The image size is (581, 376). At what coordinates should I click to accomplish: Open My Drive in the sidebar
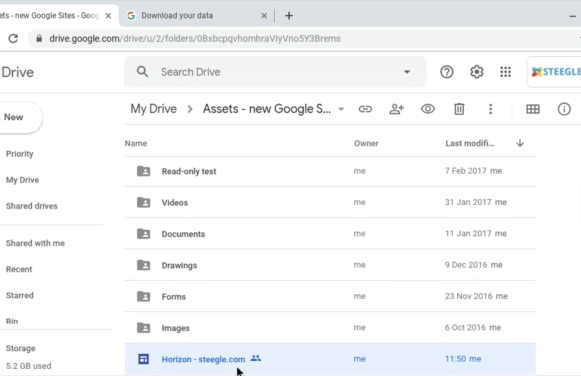(x=22, y=180)
